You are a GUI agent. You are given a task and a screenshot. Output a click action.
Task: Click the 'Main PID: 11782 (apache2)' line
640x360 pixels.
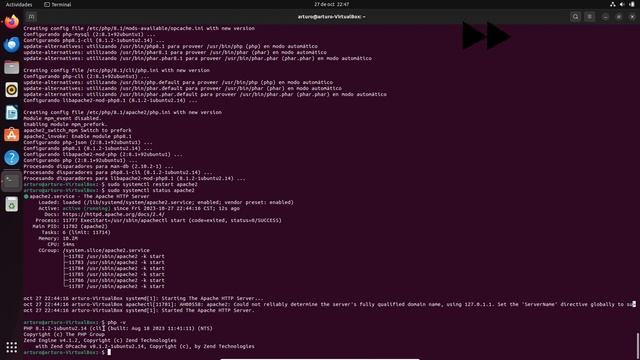[x=70, y=226]
